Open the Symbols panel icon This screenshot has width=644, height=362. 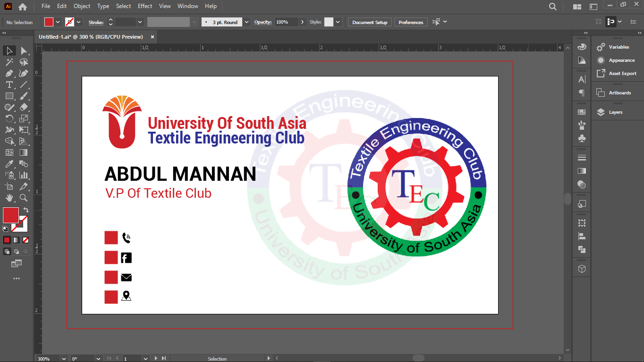pyautogui.click(x=582, y=138)
